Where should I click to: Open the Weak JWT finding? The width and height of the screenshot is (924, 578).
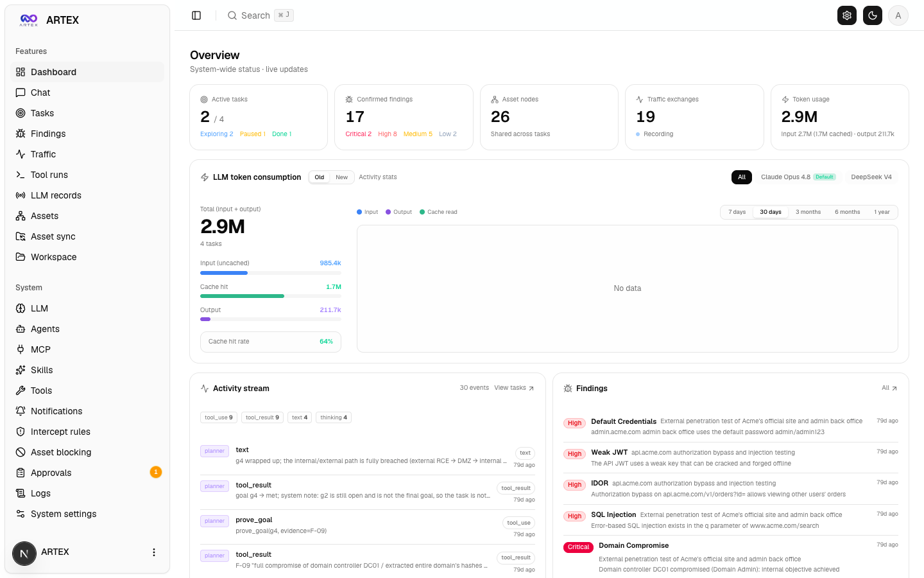tap(731, 457)
